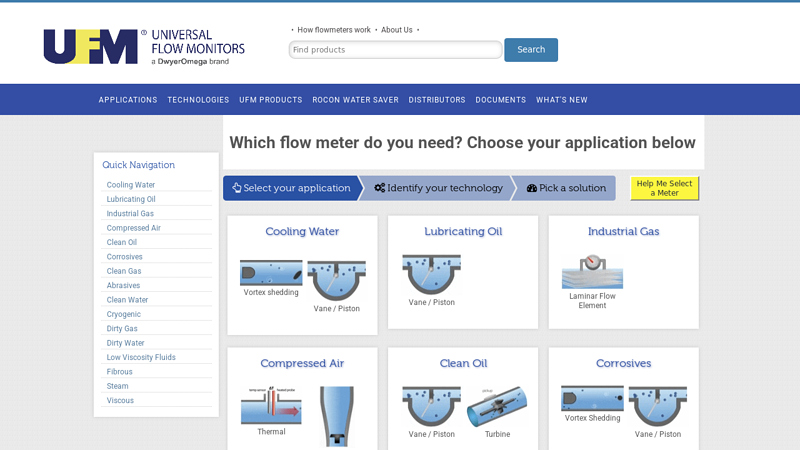This screenshot has width=800, height=450.
Task: Click the Quick Navigation heading
Action: [x=138, y=165]
